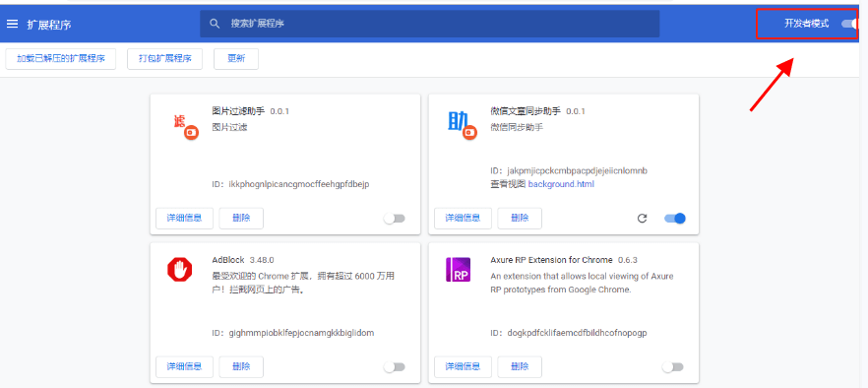
Task: Click the Axure RP extension icon
Action: click(x=458, y=270)
